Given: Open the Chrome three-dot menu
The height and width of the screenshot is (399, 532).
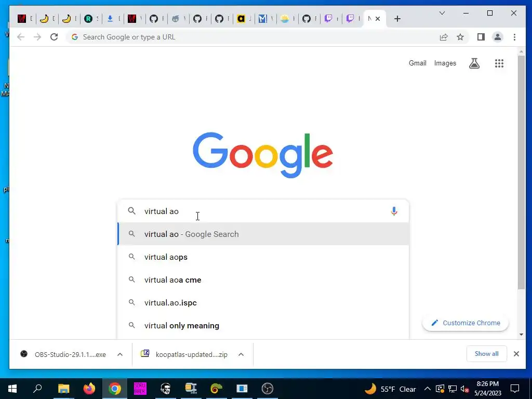Looking at the screenshot, I should pos(514,37).
